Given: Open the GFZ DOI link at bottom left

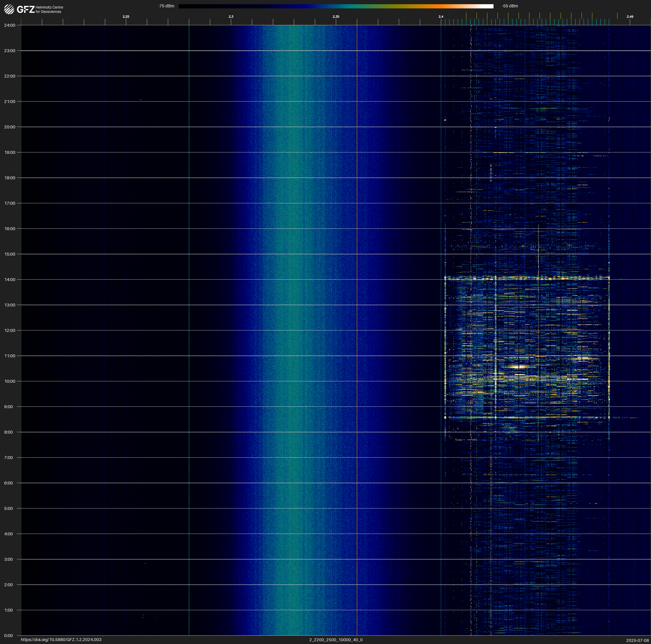Looking at the screenshot, I should 61,640.
